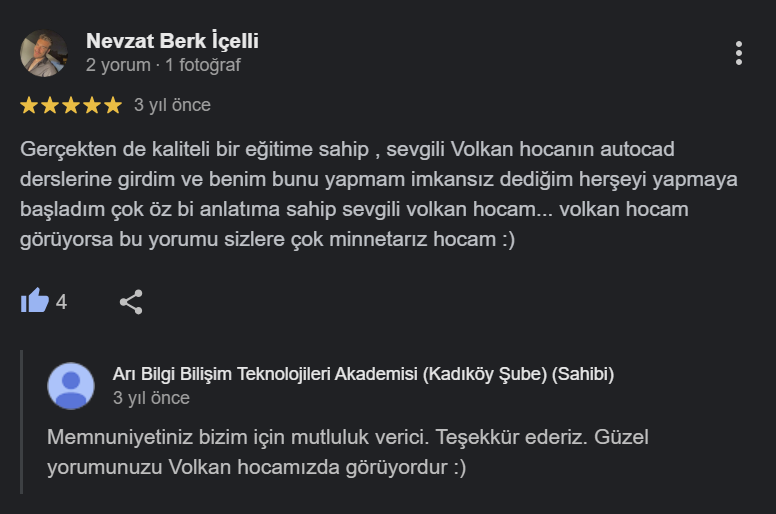Click the owner reply's "3 yıl önce" timestamp
This screenshot has height=514, width=776.
[x=151, y=398]
